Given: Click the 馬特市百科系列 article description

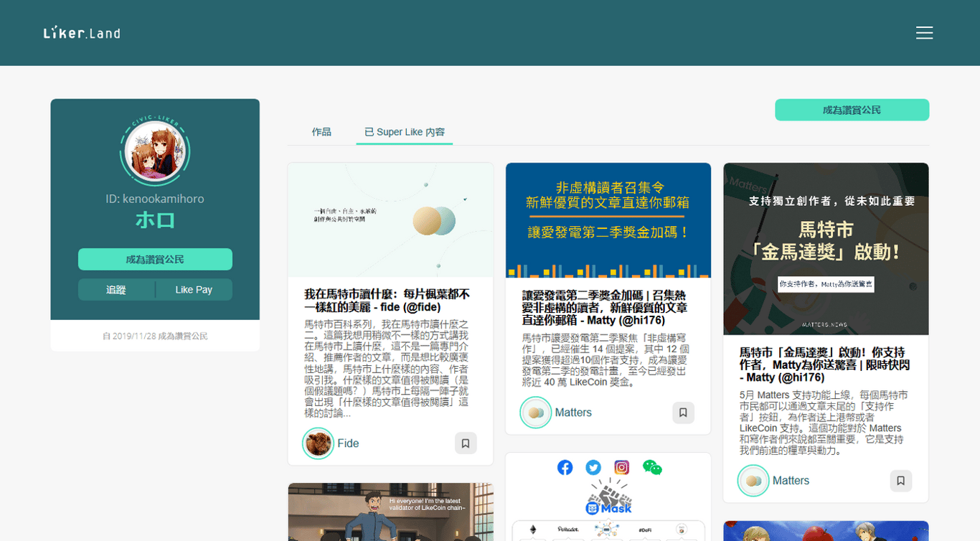Looking at the screenshot, I should pos(387,369).
